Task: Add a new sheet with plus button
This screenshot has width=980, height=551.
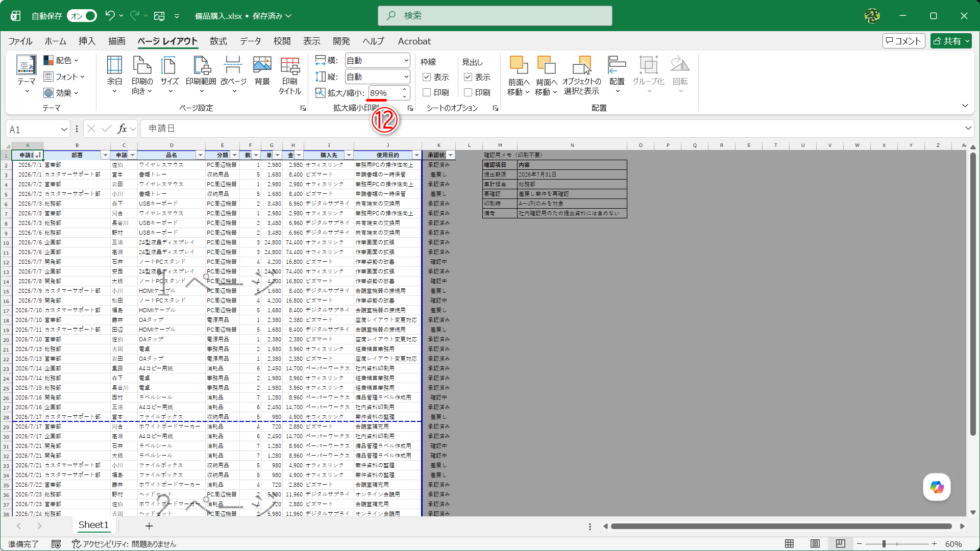Action: (x=149, y=525)
